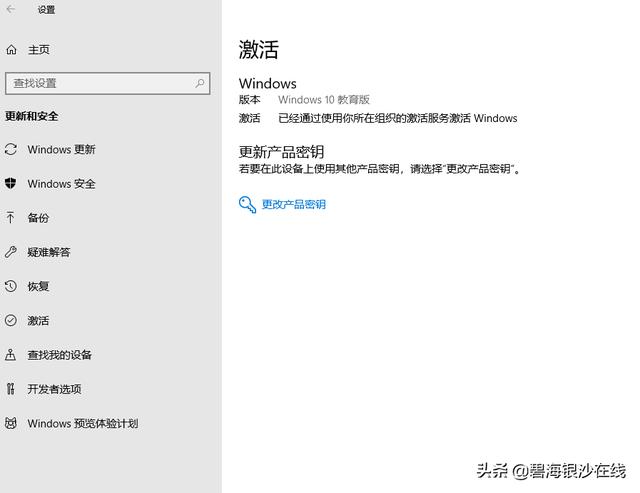Click the search magnifier icon
The image size is (640, 493).
pyautogui.click(x=200, y=83)
